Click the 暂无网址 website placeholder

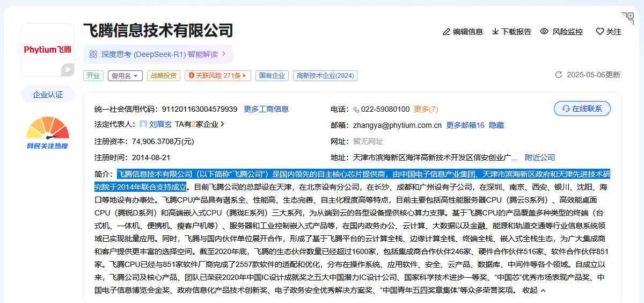[x=368, y=141]
